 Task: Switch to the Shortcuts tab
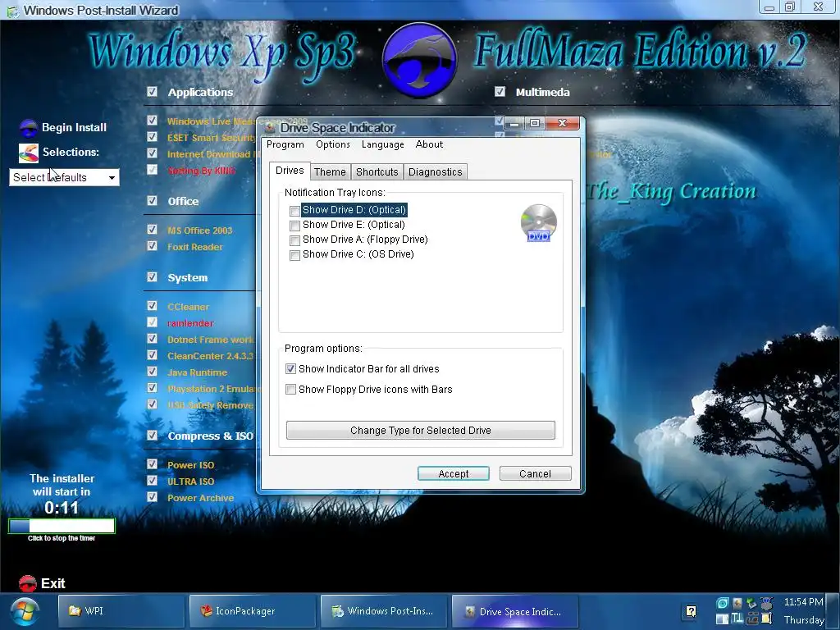click(377, 172)
